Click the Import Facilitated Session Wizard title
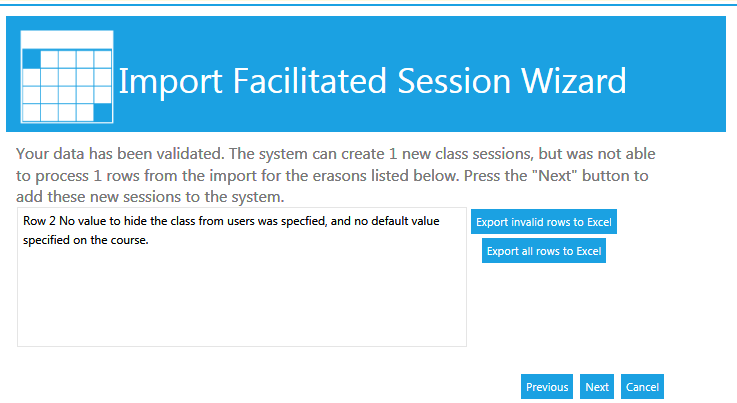The height and width of the screenshot is (403, 737). click(x=372, y=81)
